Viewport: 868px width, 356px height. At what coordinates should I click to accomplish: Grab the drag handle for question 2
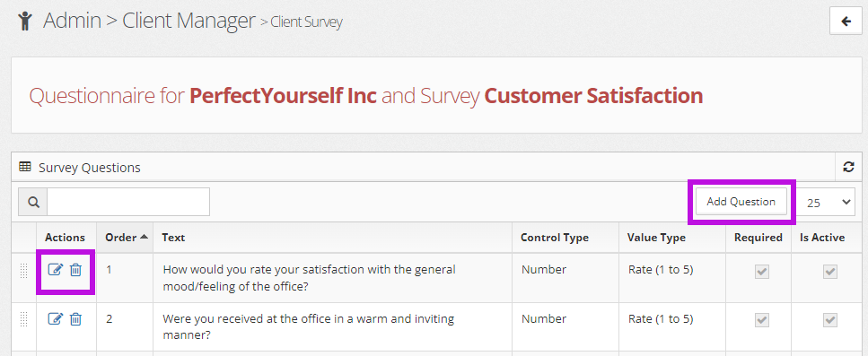point(24,319)
